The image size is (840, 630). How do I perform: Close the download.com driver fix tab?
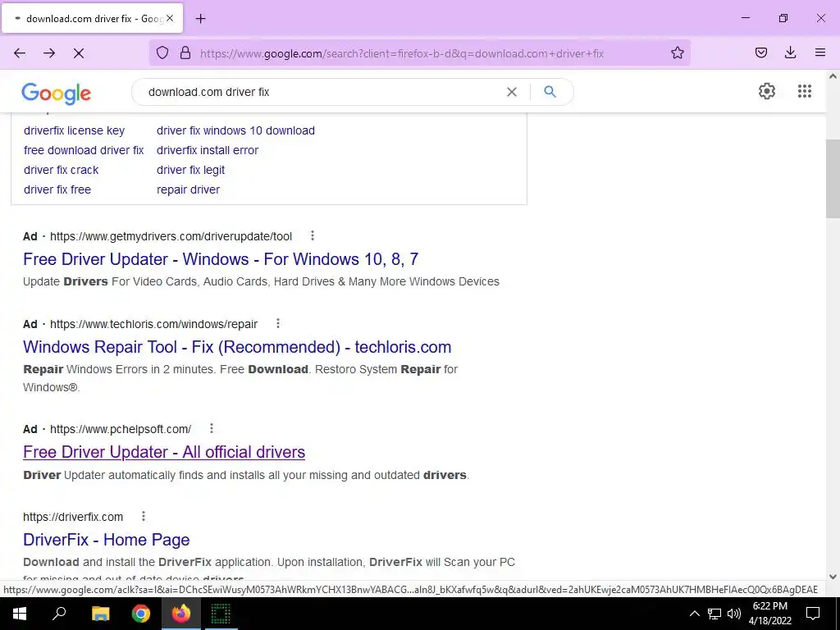pyautogui.click(x=170, y=18)
